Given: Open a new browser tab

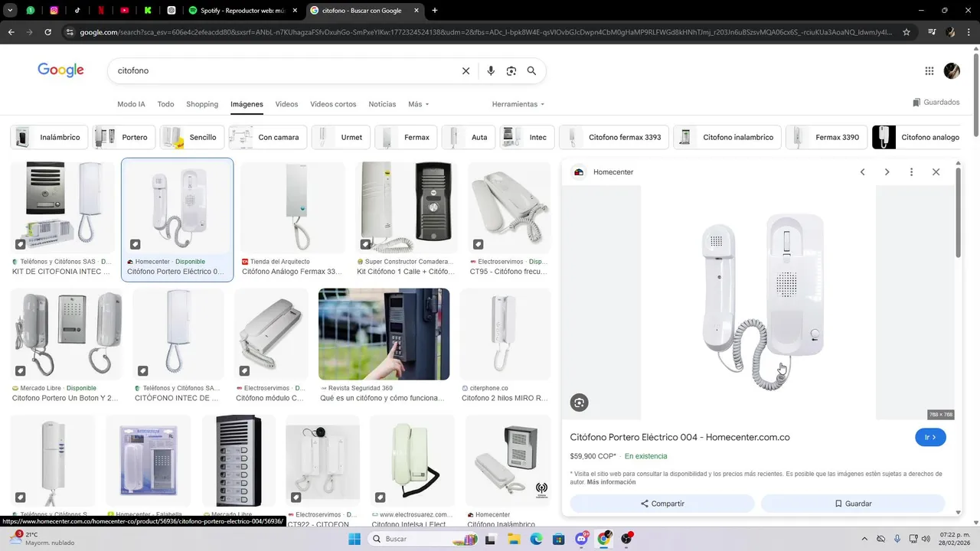Looking at the screenshot, I should click(x=435, y=11).
